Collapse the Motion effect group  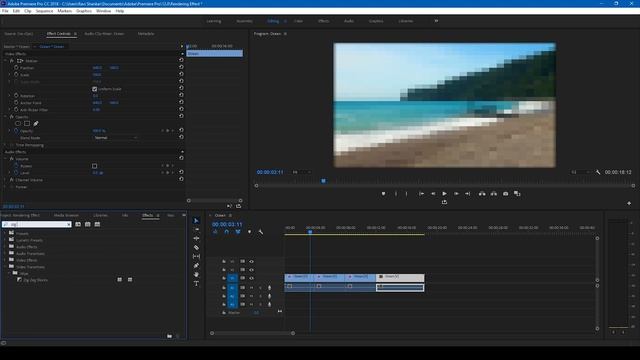pos(6,60)
